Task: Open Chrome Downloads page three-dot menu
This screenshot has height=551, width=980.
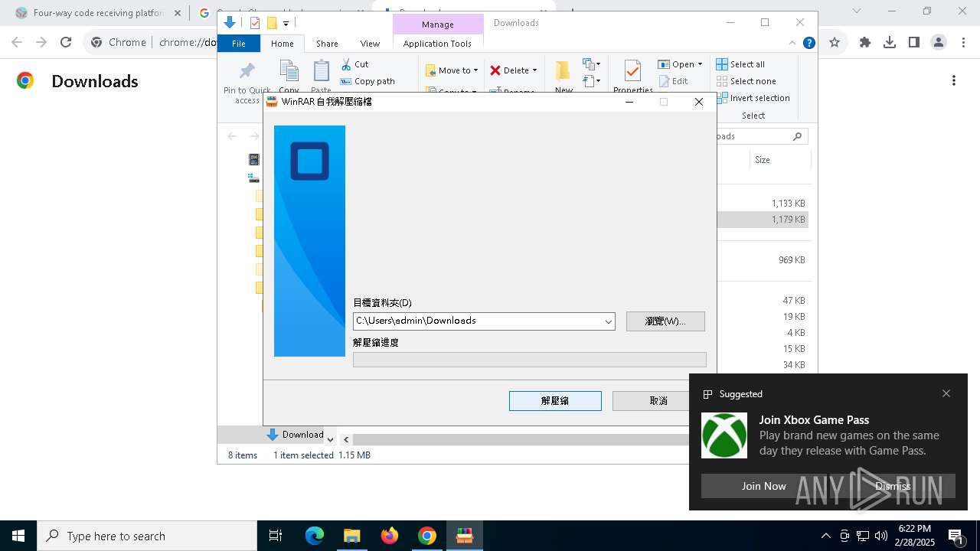Action: tap(954, 80)
